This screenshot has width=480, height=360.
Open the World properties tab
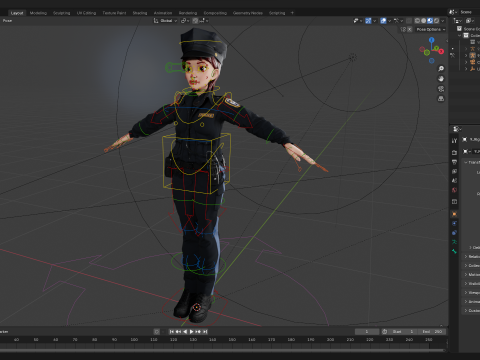[x=454, y=190]
